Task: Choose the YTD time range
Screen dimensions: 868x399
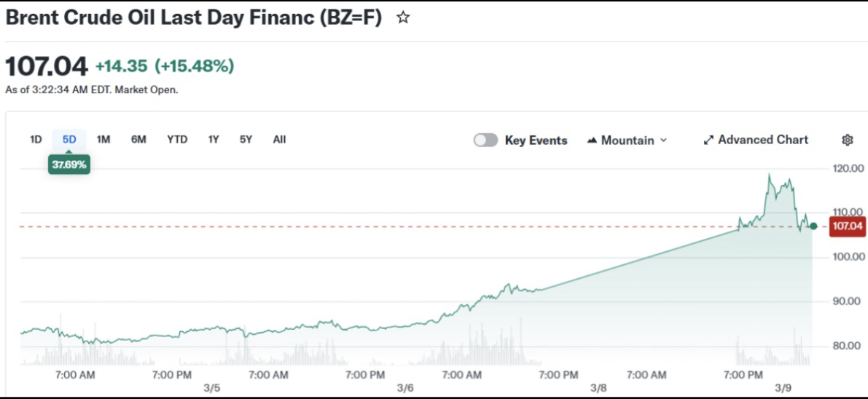Action: coord(176,139)
